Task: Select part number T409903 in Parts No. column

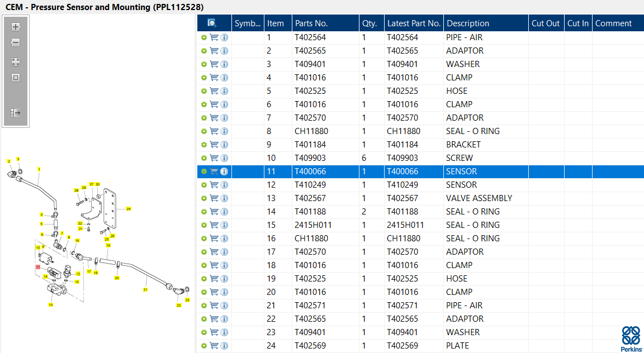Action: [325, 158]
